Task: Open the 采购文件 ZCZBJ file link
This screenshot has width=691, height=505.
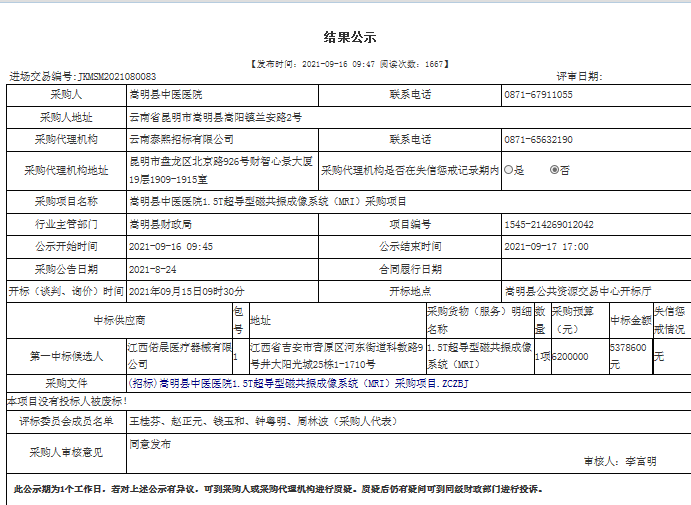Action: pyautogui.click(x=298, y=383)
